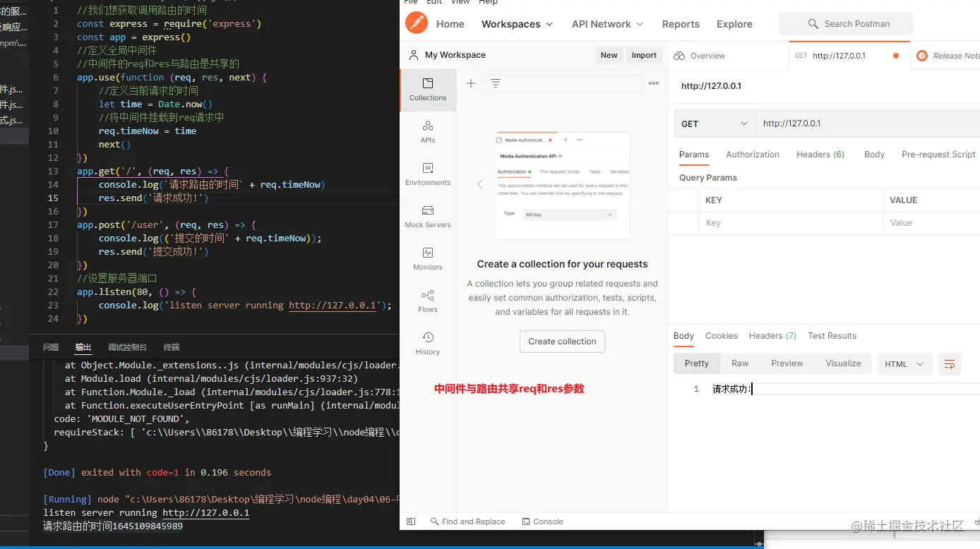Open the Mock Servers sidebar panel
This screenshot has width=980, height=549.
(x=428, y=217)
